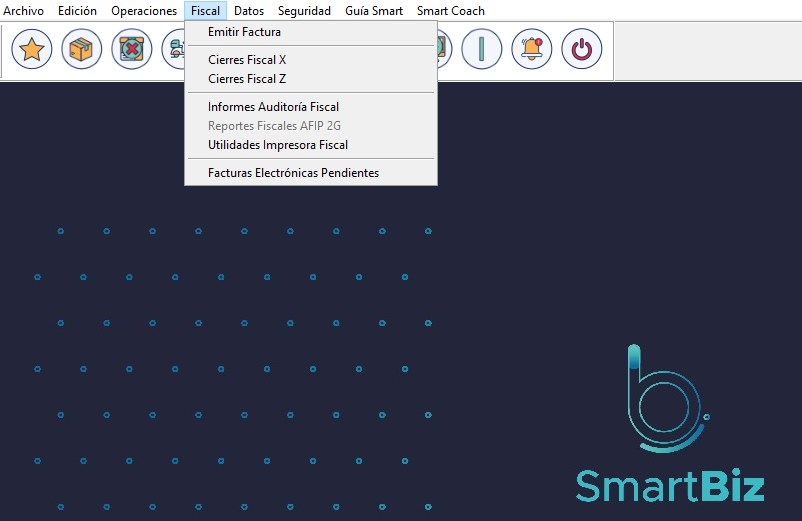Open the Edición menu

(x=78, y=11)
